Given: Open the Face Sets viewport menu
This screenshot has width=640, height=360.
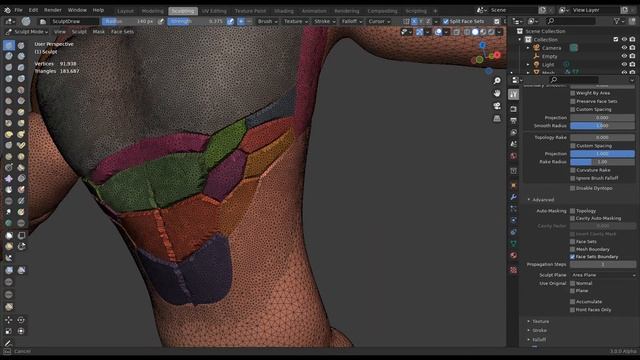Looking at the screenshot, I should (x=122, y=31).
